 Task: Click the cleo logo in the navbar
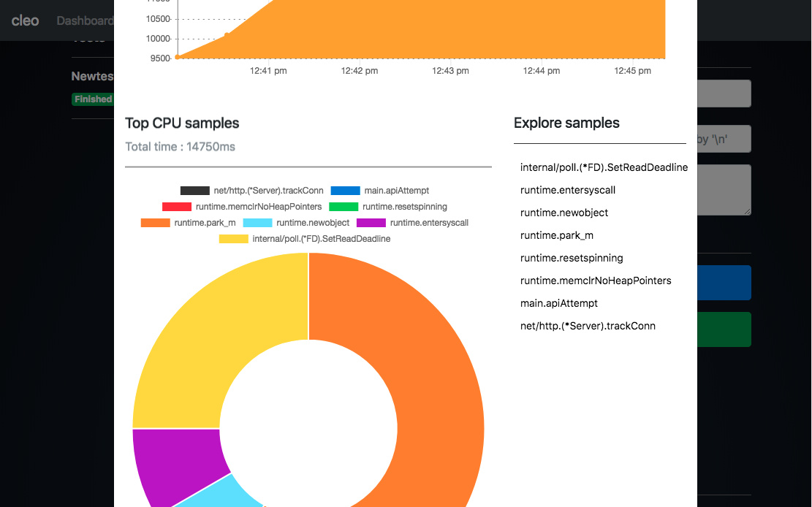coord(26,20)
